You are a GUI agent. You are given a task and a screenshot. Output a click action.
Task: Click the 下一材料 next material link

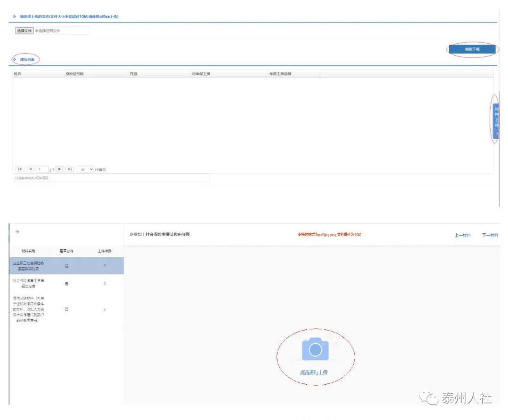point(490,235)
